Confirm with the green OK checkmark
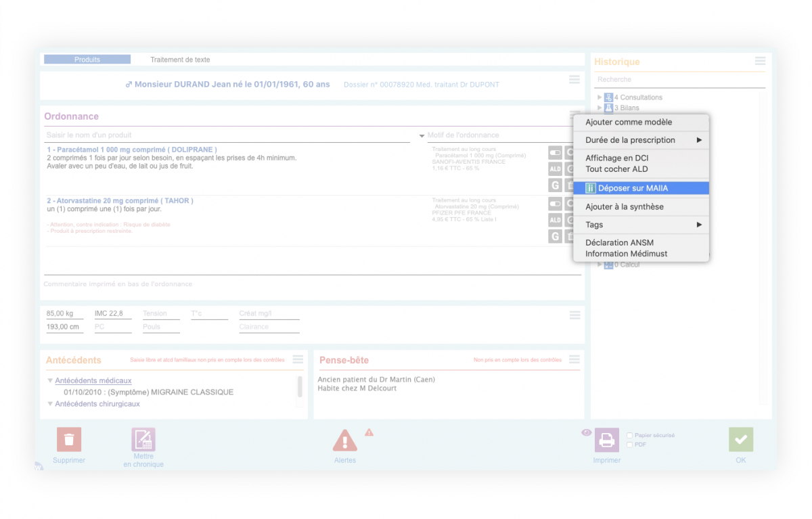The height and width of the screenshot is (519, 812). click(x=741, y=440)
